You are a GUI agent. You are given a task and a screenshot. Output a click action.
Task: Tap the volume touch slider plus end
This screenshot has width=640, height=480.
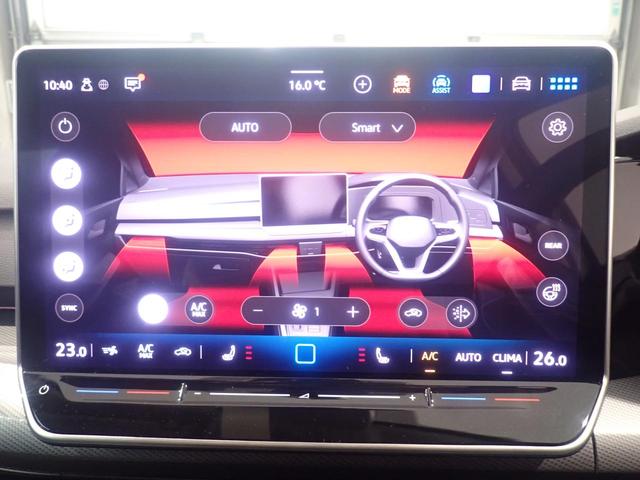[413, 397]
